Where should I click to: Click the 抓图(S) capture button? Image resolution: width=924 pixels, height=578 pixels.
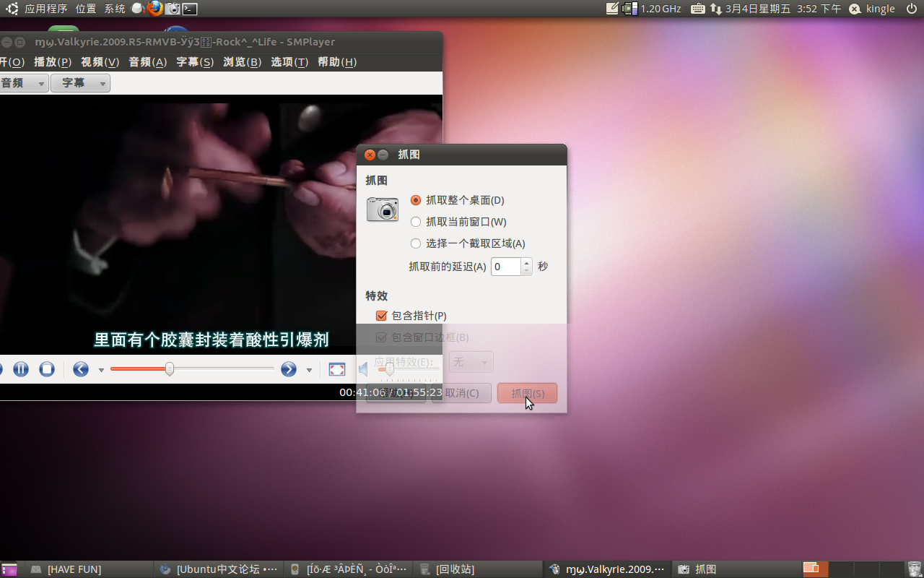tap(527, 393)
